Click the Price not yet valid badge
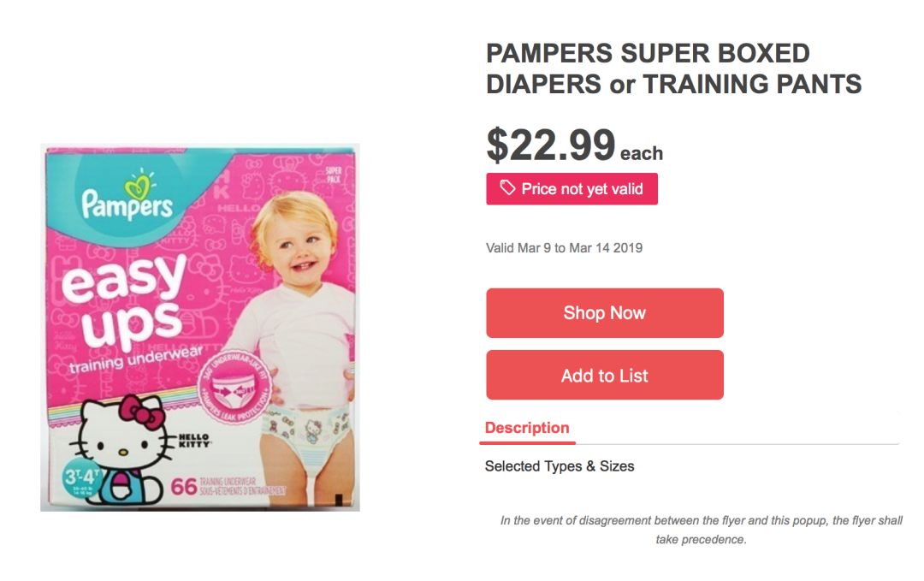The width and height of the screenshot is (924, 581). tap(572, 188)
